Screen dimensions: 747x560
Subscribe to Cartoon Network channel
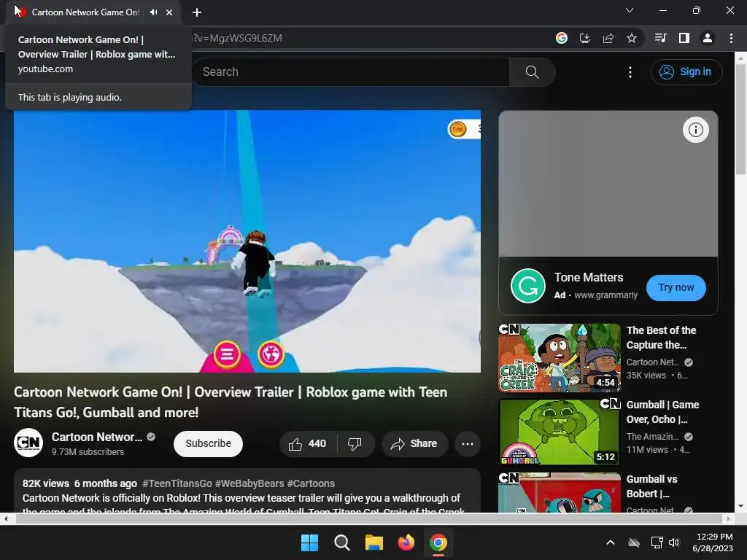(x=208, y=444)
